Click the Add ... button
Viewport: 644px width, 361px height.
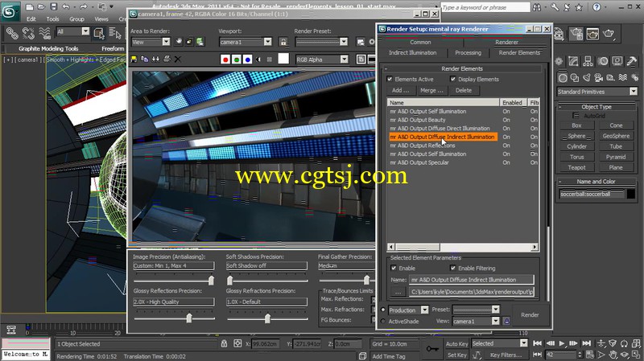point(400,90)
